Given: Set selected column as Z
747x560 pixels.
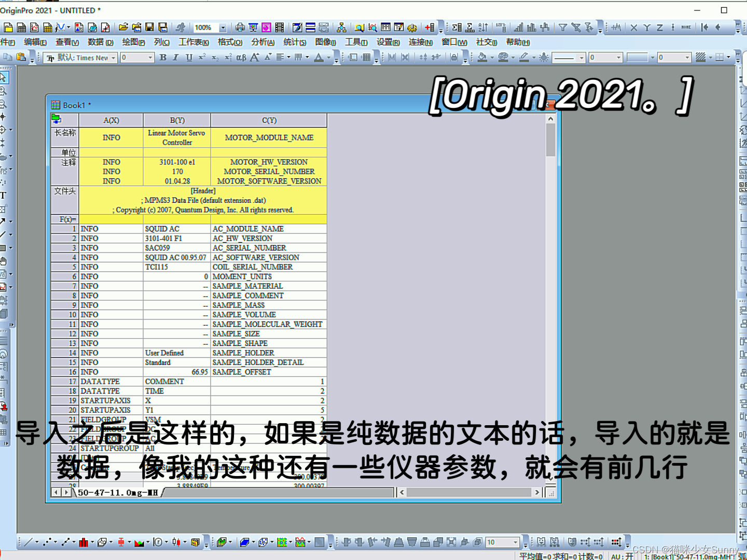Looking at the screenshot, I should coord(659,28).
